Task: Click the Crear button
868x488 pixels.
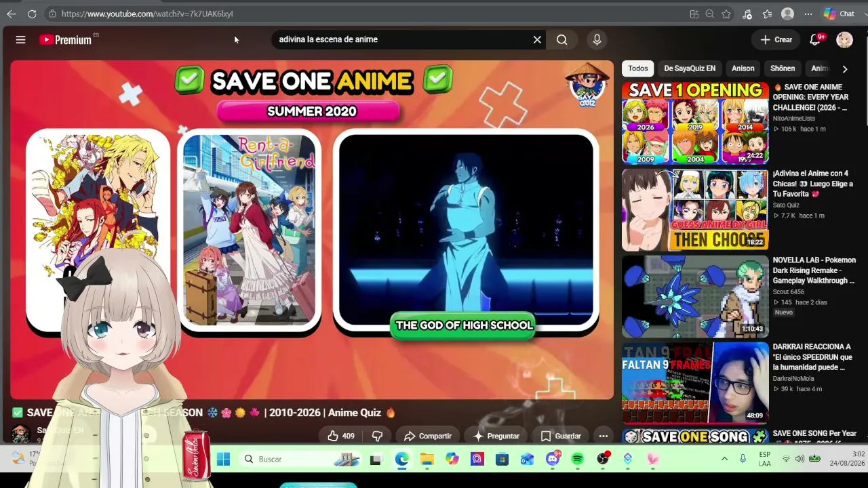Action: pyautogui.click(x=776, y=40)
